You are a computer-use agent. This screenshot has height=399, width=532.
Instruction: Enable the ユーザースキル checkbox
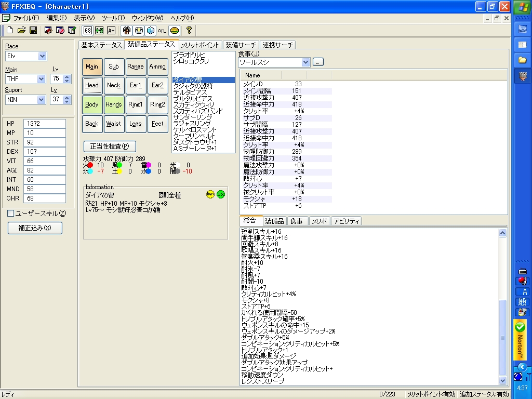(x=10, y=214)
